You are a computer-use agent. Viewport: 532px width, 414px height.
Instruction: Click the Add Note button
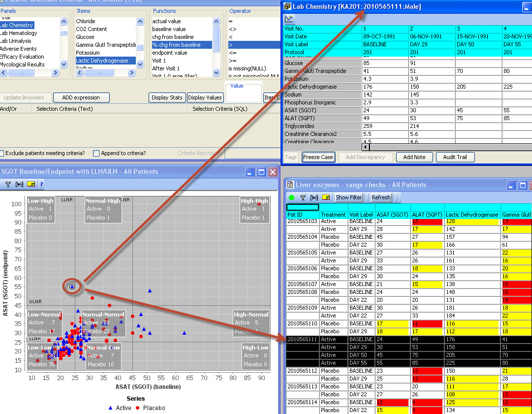click(414, 157)
